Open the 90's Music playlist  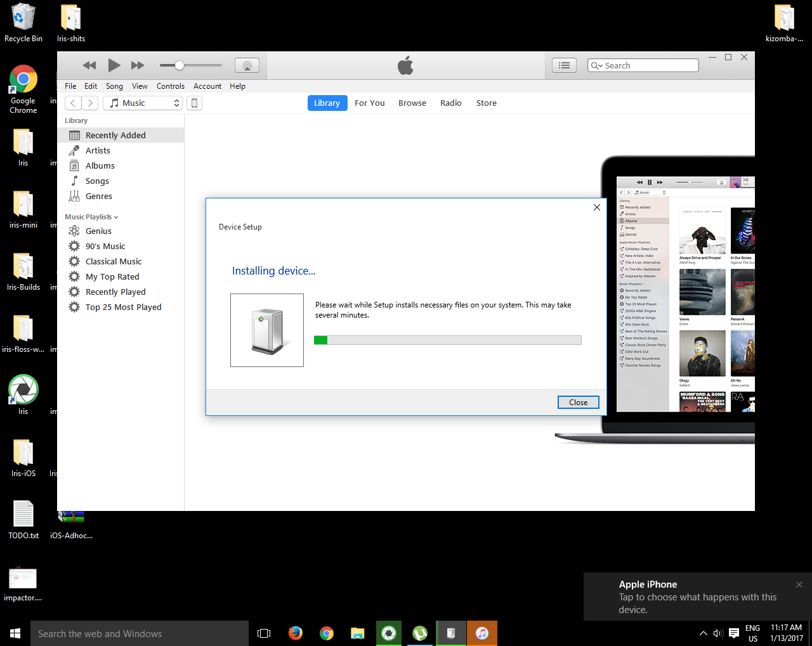121,246
